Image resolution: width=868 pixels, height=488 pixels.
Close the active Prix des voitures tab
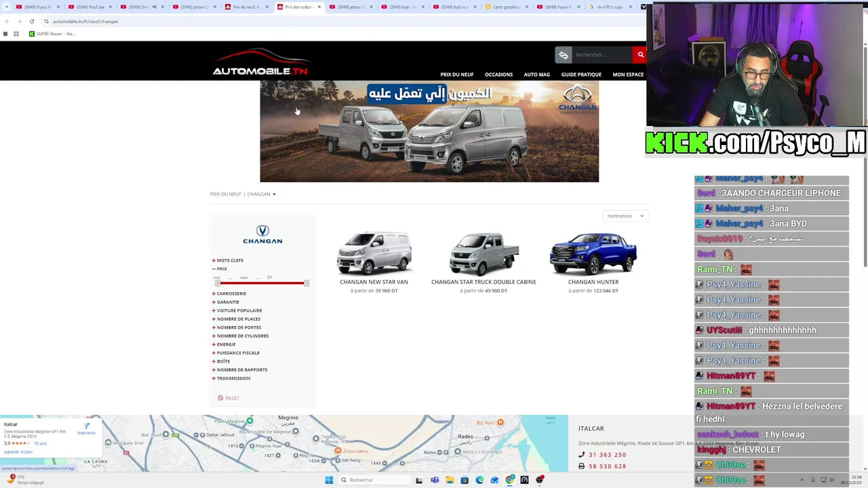click(x=319, y=7)
